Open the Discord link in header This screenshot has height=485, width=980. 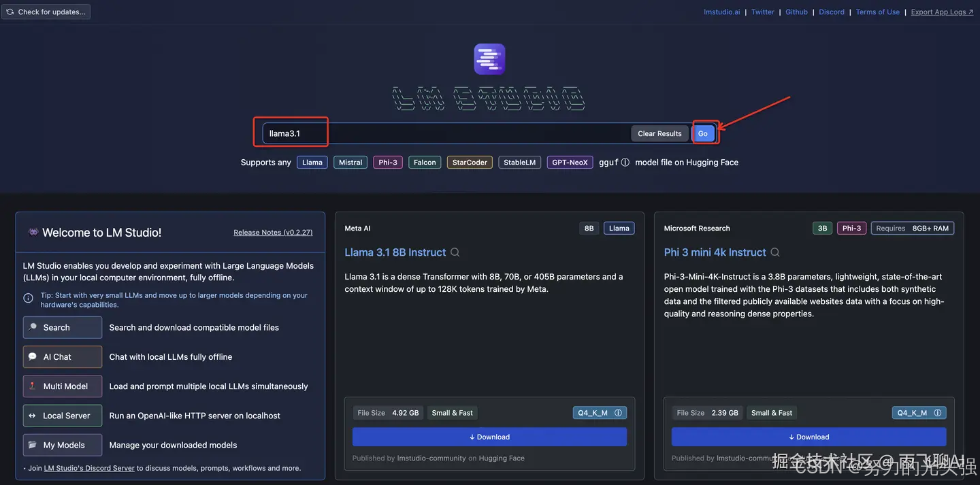(832, 12)
